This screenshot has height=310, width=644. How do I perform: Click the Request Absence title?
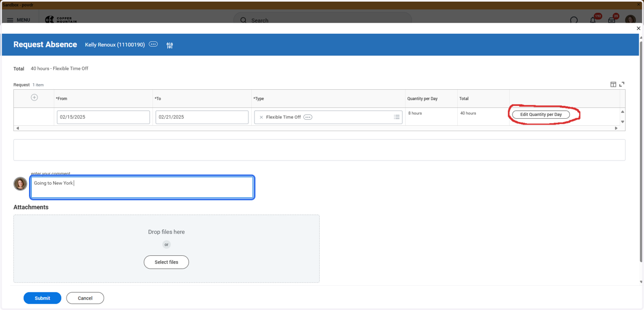point(45,45)
